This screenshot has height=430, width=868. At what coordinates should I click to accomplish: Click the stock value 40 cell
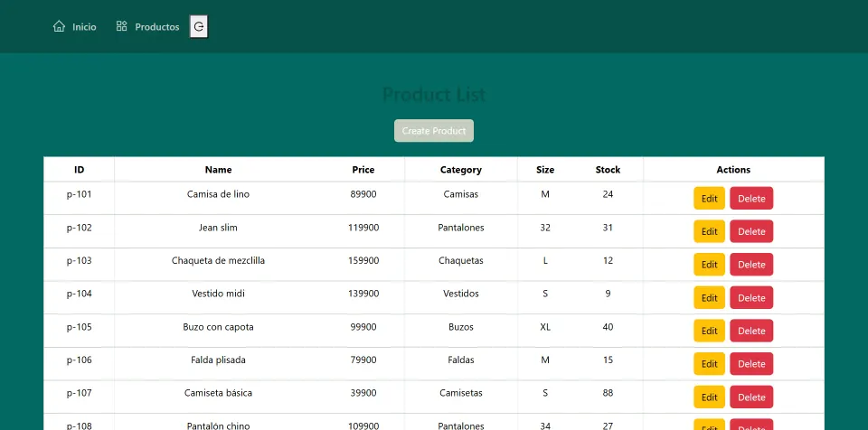click(608, 331)
